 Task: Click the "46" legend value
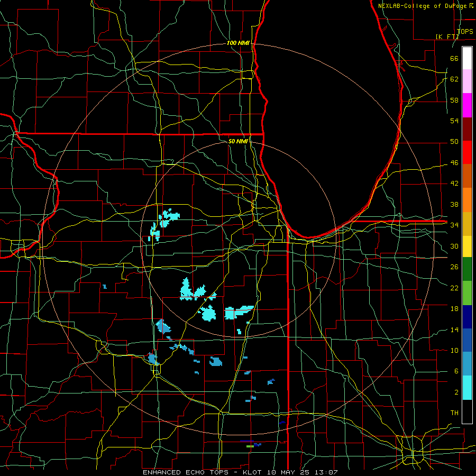click(454, 163)
